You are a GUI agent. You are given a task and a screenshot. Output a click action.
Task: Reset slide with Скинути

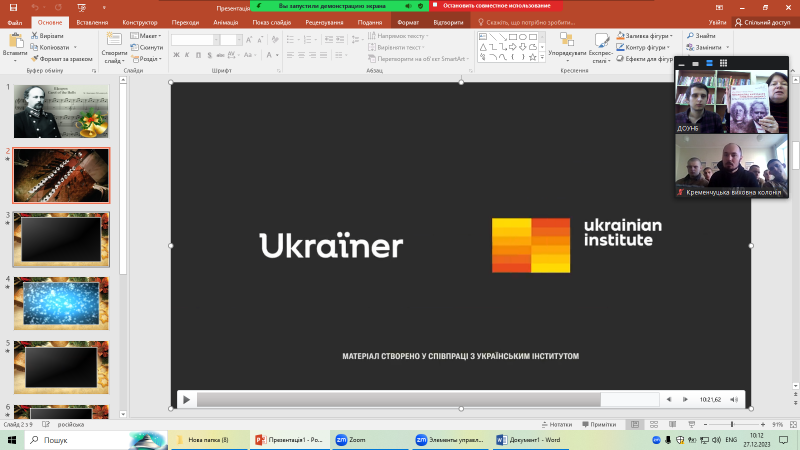146,47
